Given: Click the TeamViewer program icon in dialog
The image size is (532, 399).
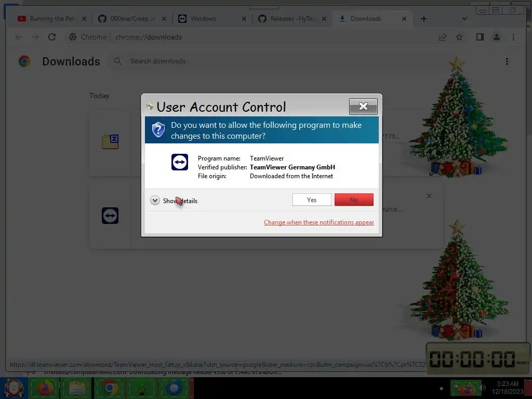Looking at the screenshot, I should tap(179, 162).
